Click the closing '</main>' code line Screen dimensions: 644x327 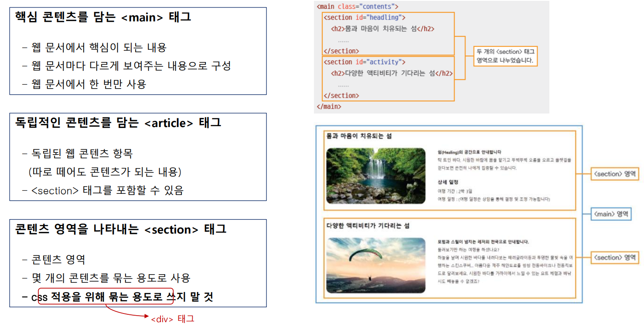(329, 107)
